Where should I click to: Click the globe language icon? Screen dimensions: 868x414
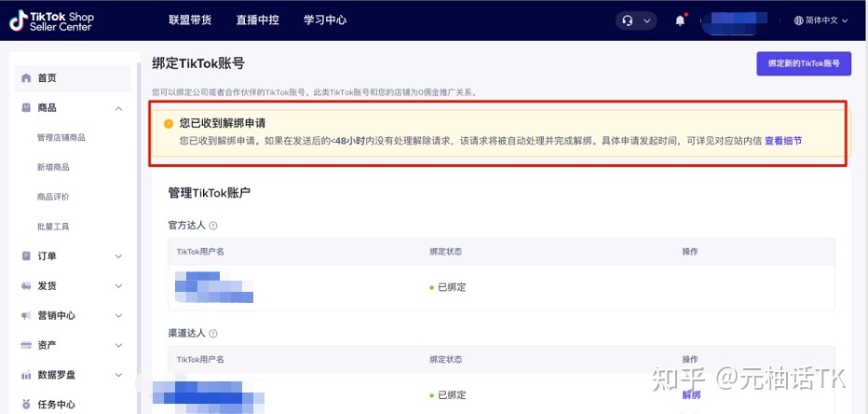pos(798,21)
